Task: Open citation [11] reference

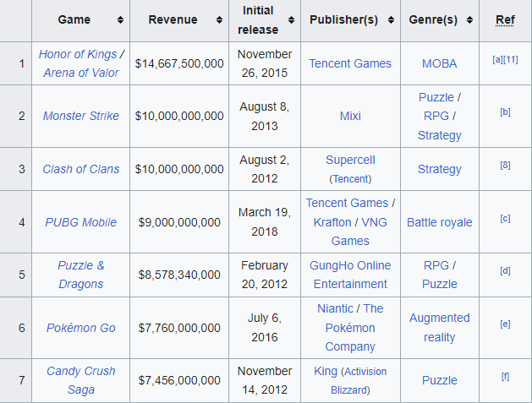Action: tap(510, 60)
